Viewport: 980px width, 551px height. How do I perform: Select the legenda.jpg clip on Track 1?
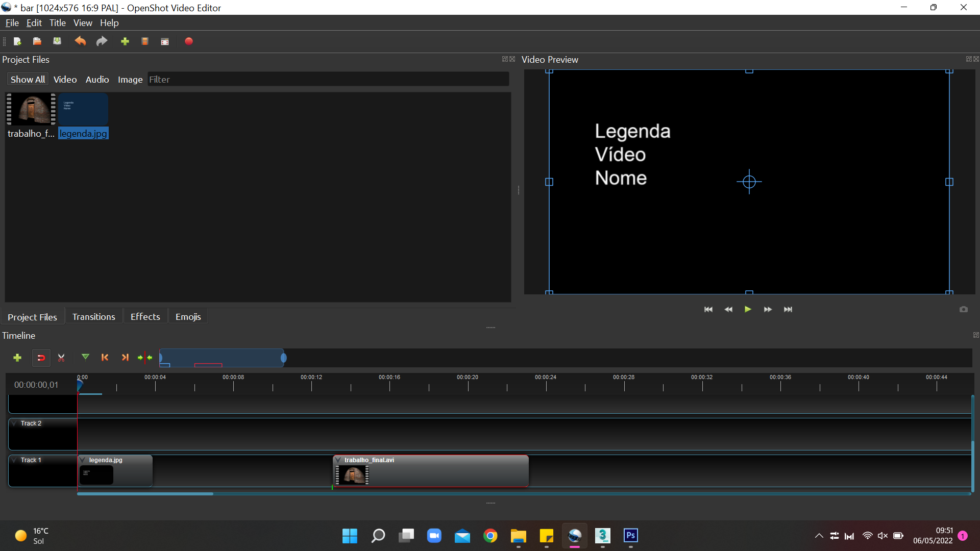pos(115,471)
